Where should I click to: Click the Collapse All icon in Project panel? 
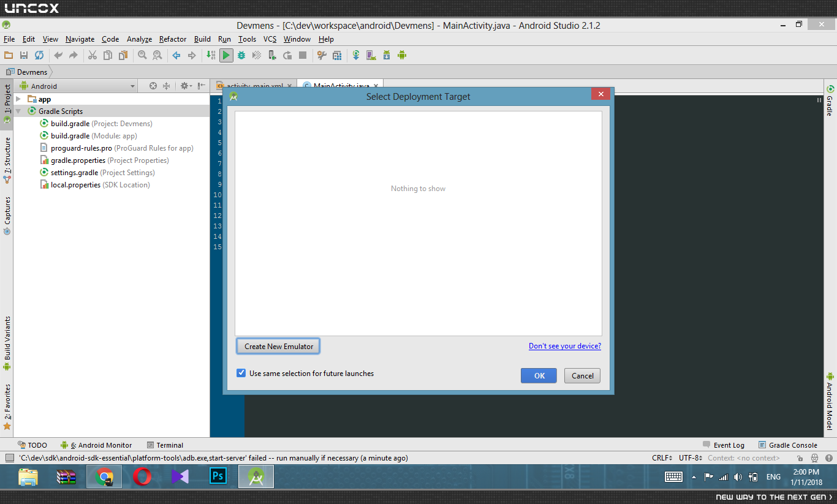pos(166,86)
